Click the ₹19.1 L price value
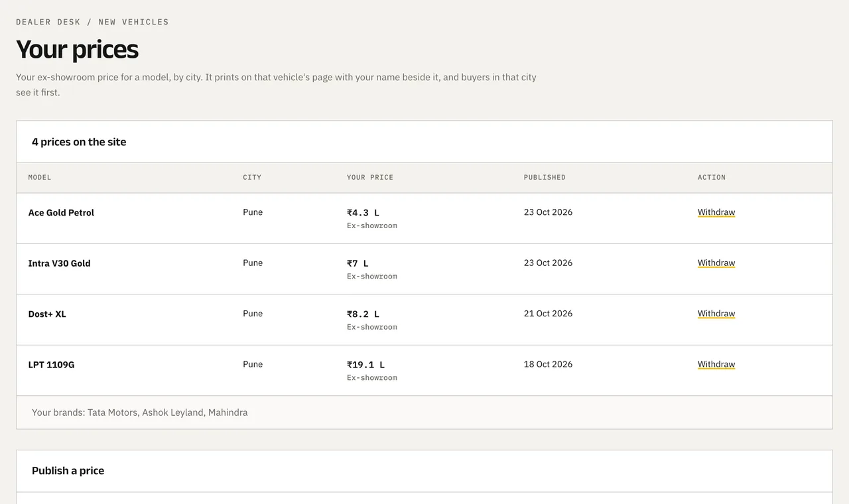The height and width of the screenshot is (504, 849). (365, 365)
